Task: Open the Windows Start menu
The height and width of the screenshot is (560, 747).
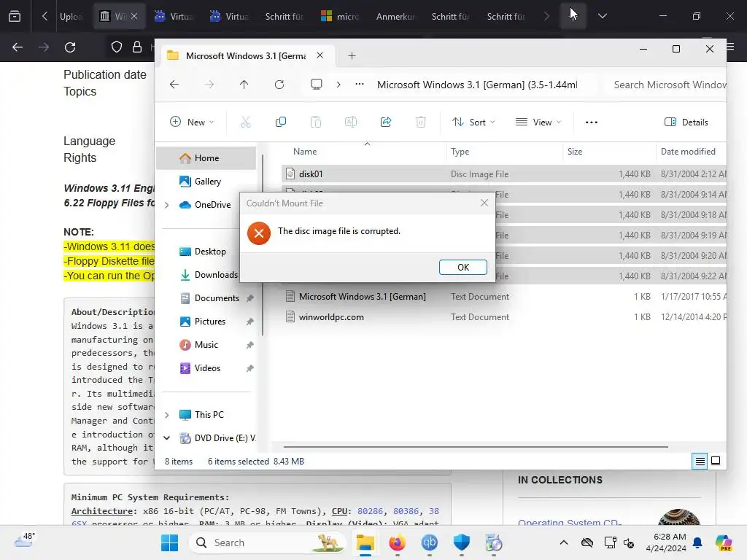Action: [169, 542]
